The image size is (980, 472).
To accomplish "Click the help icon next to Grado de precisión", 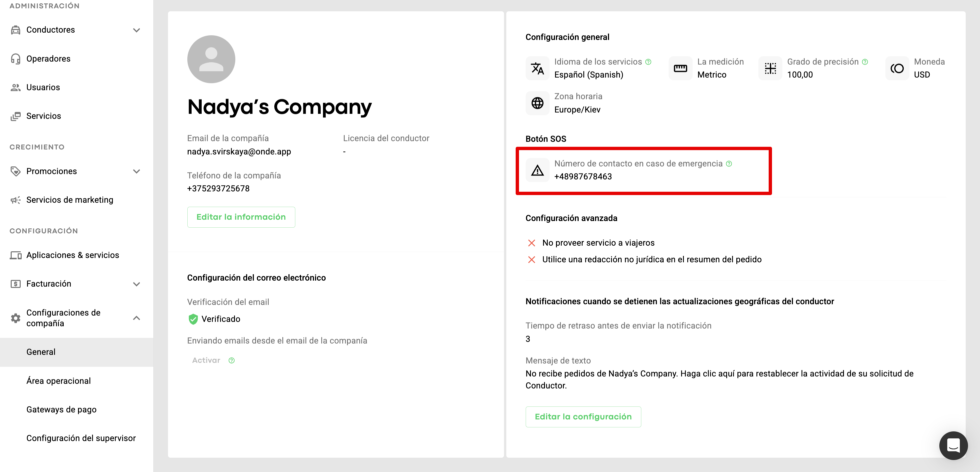I will pyautogui.click(x=865, y=62).
